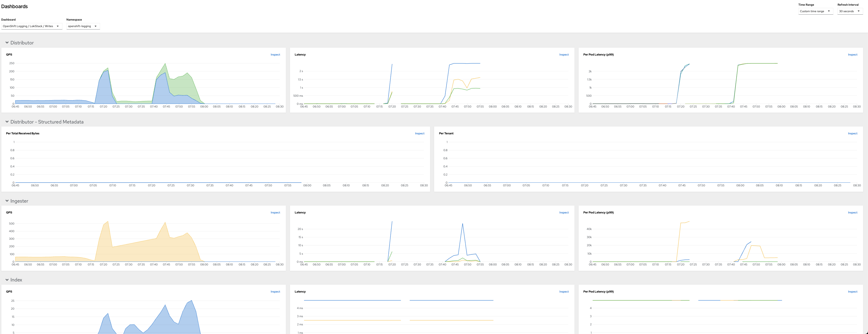Inspect the Ingester QPS chart
Screen dimensions: 868x334
point(275,213)
